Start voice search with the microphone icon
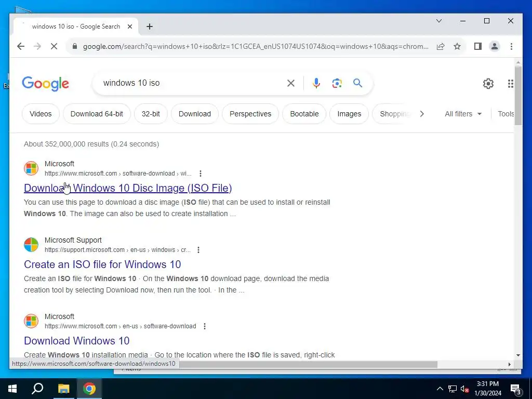 tap(316, 83)
